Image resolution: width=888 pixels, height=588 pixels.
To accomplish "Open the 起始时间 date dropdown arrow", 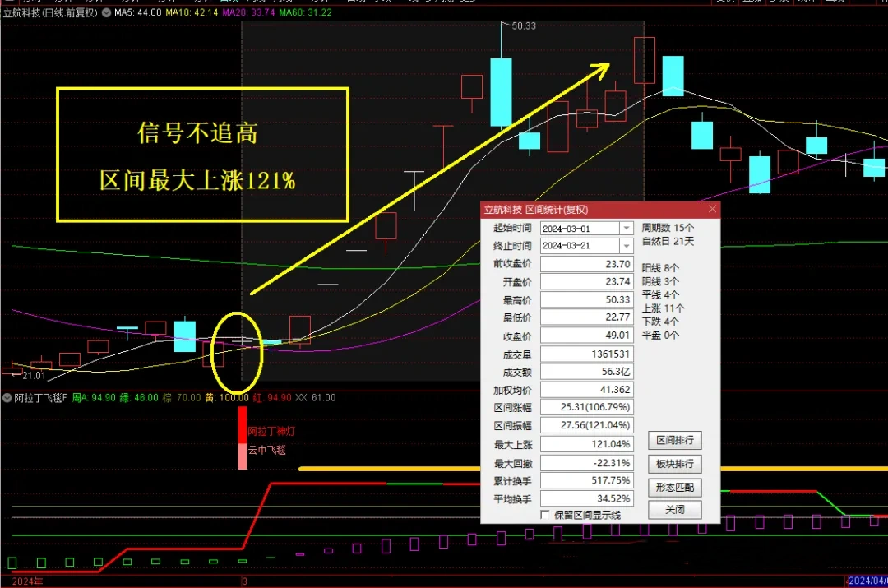I will [x=627, y=229].
